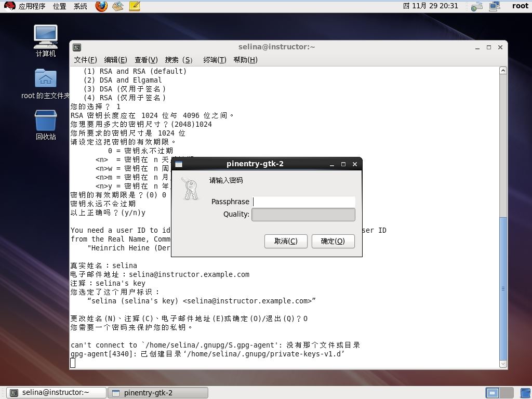Click the Red Hat logo icon

click(x=9, y=6)
